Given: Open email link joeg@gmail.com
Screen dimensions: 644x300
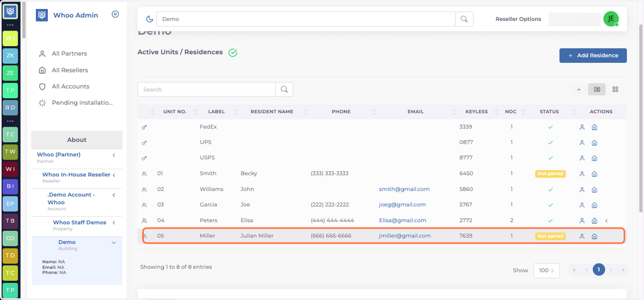Looking at the screenshot, I should point(402,205).
